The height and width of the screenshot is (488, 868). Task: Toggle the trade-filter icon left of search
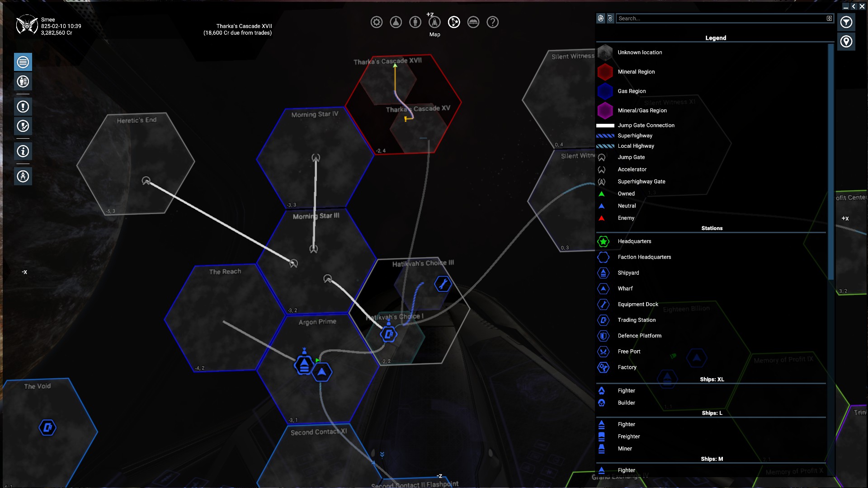tap(600, 19)
